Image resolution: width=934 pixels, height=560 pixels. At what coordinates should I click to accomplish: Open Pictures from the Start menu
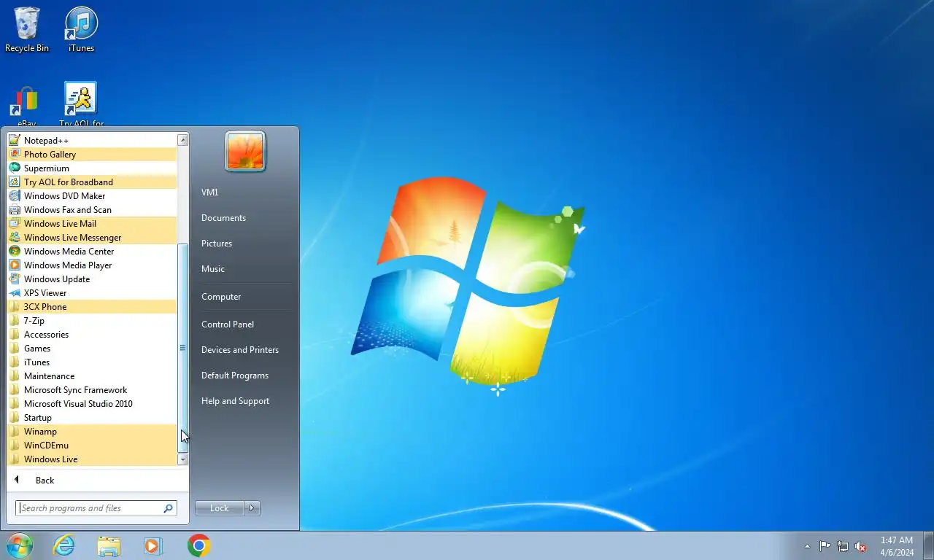click(245, 244)
